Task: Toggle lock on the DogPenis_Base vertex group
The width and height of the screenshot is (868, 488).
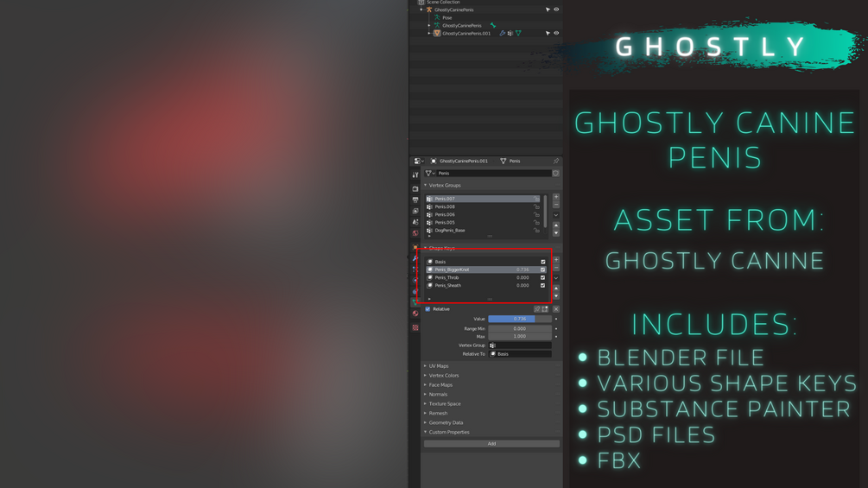Action: point(536,230)
